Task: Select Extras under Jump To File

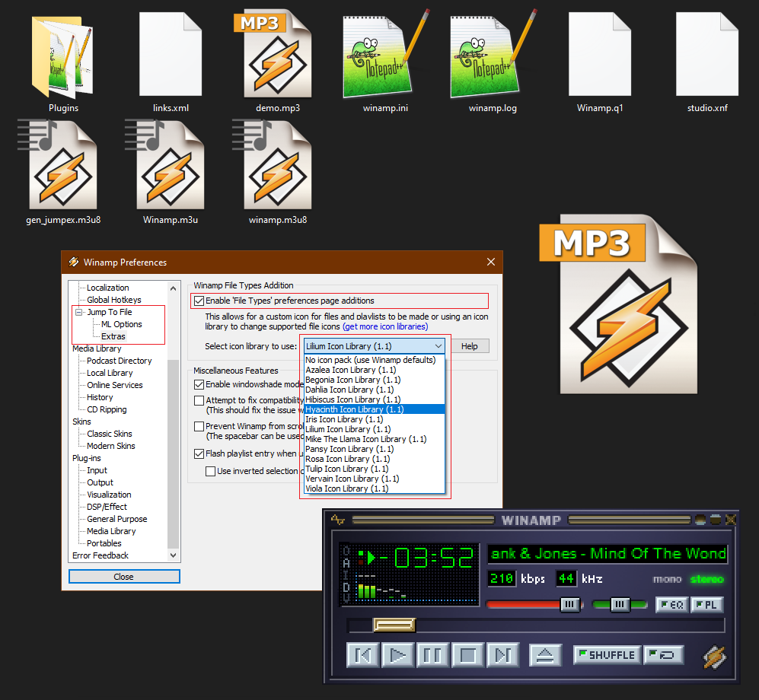Action: pyautogui.click(x=113, y=336)
